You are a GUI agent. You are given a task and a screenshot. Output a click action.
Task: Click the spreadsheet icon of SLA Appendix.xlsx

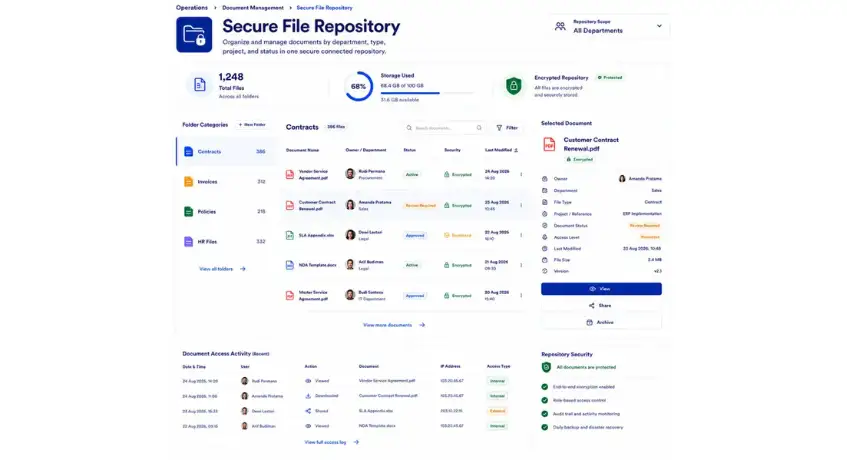pyautogui.click(x=290, y=235)
